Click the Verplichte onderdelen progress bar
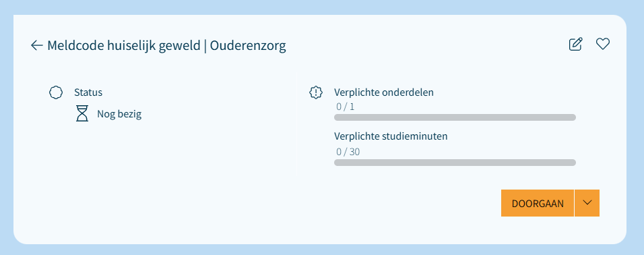The width and height of the screenshot is (644, 255). pyautogui.click(x=455, y=117)
